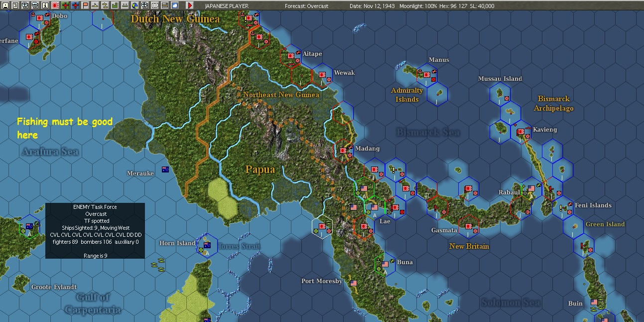Viewport: 644px width, 322px height.
Task: Click the red arrow end-turn icon
Action: tap(190, 5)
